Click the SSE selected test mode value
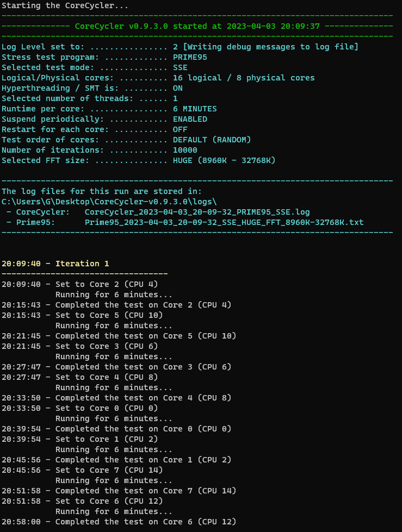The width and height of the screenshot is (402, 532). (180, 67)
